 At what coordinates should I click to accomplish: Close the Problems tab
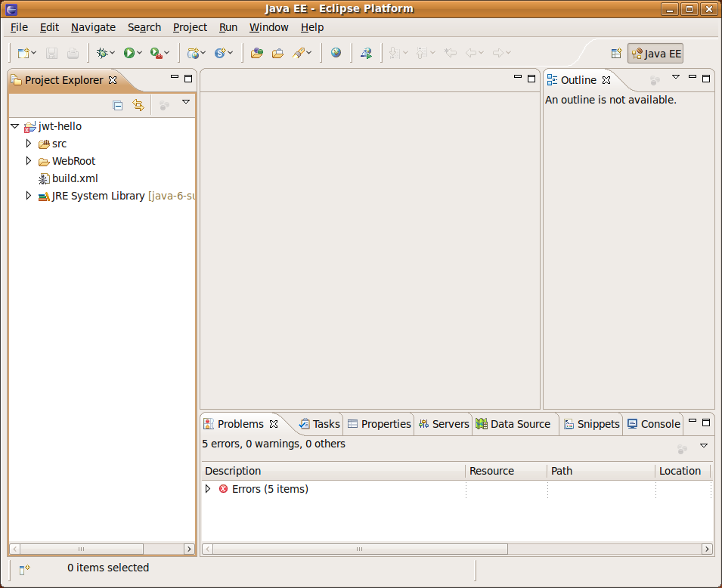click(274, 424)
